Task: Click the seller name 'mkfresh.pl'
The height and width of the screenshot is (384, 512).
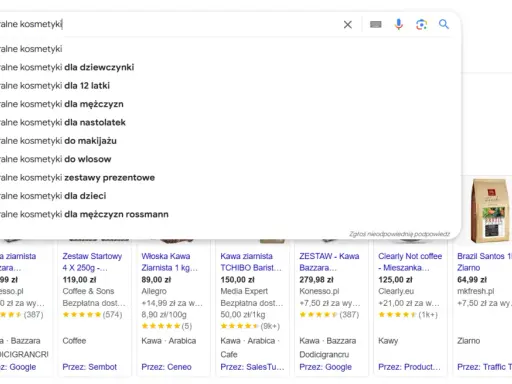Action: (x=476, y=291)
